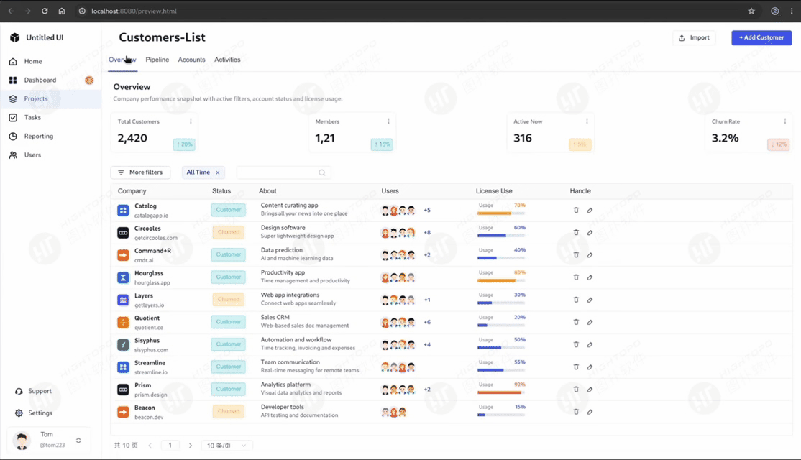Click the Add Customer button
The image size is (801, 460).
[762, 38]
